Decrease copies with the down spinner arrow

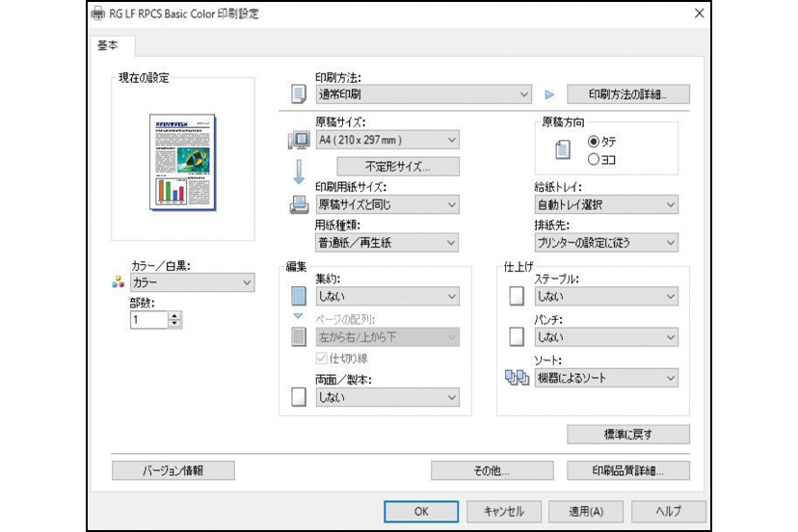click(x=175, y=324)
